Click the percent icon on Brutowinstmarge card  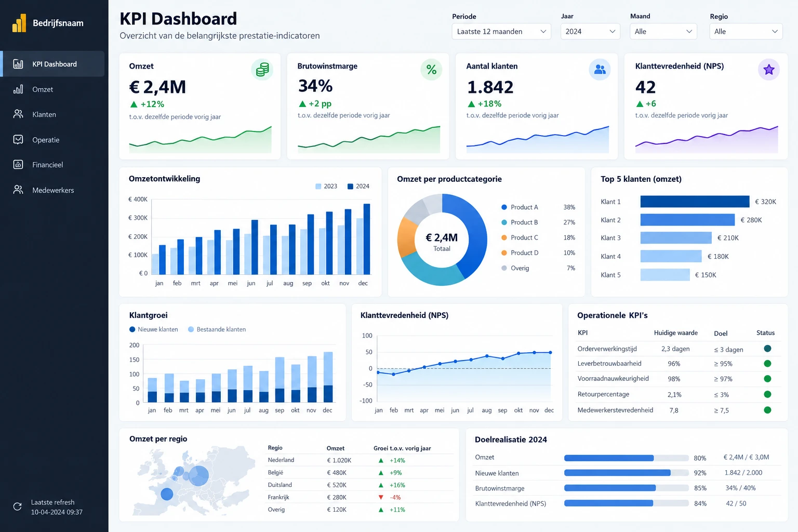coord(431,70)
